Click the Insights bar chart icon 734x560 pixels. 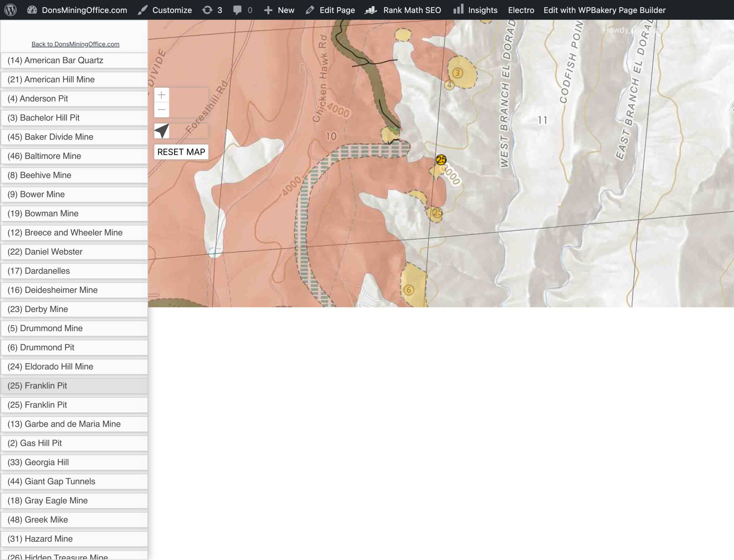point(458,9)
